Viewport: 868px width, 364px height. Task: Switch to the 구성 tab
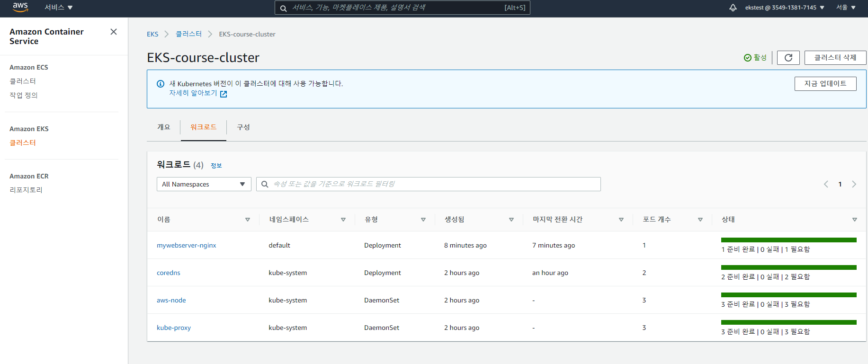(243, 127)
